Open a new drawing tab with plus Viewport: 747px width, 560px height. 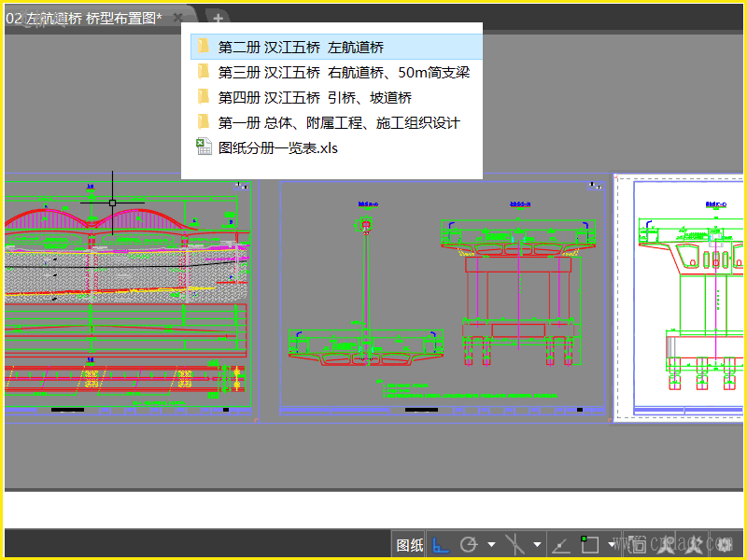point(218,19)
